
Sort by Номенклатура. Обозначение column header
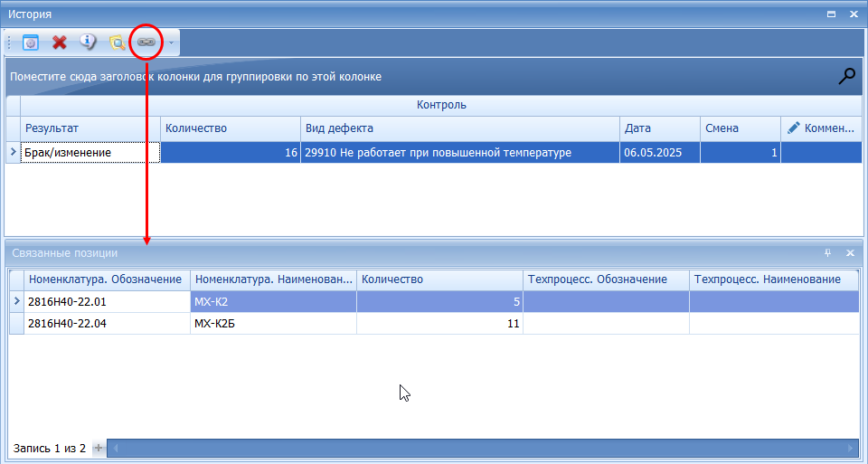pos(108,279)
